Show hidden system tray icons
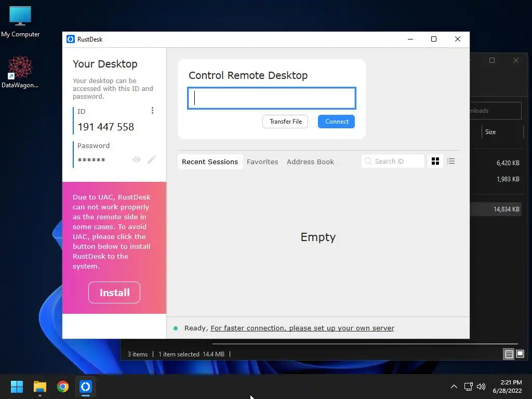The width and height of the screenshot is (532, 399). pyautogui.click(x=454, y=387)
